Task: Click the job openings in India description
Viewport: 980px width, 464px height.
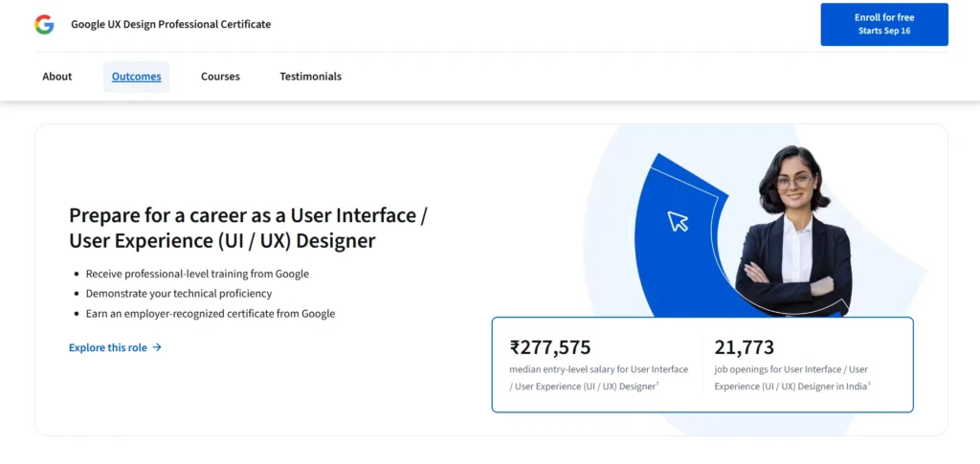Action: tap(791, 378)
